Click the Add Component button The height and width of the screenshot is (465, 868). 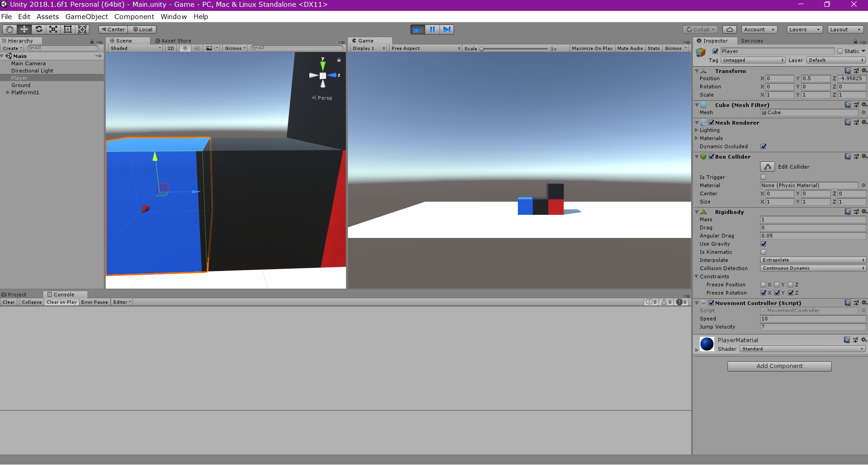coord(779,366)
